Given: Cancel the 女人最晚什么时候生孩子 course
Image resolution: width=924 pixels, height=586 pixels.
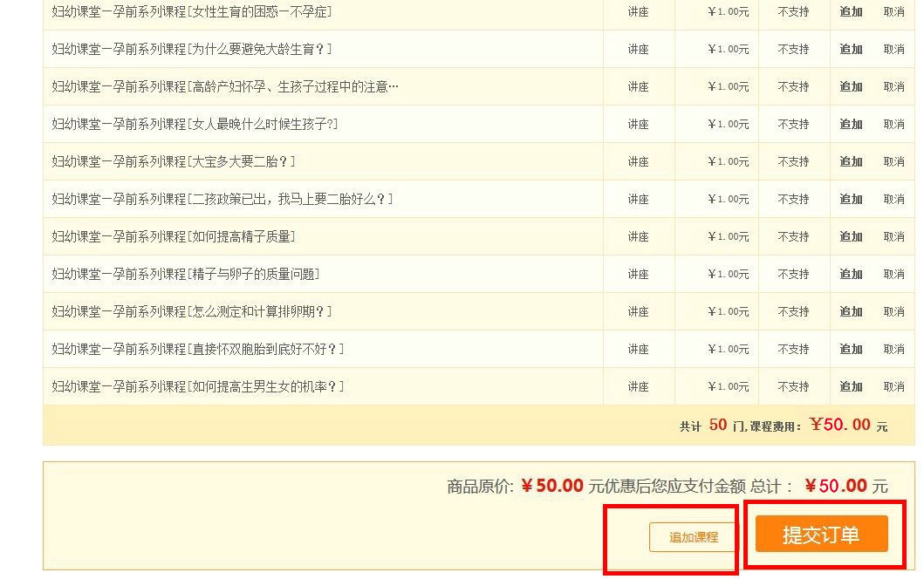Looking at the screenshot, I should pyautogui.click(x=894, y=124).
